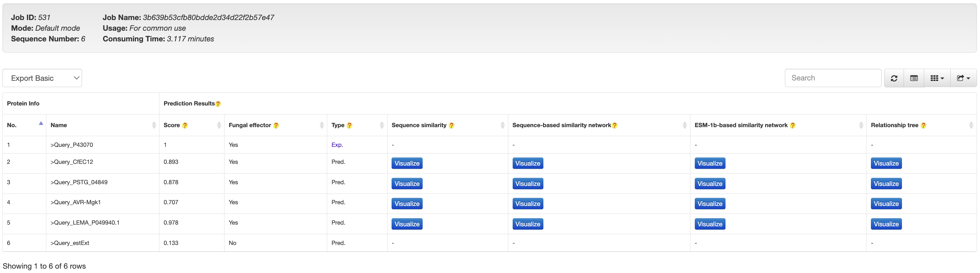This screenshot has height=273, width=980.
Task: Click the Relationship tree help icon
Action: [x=923, y=125]
